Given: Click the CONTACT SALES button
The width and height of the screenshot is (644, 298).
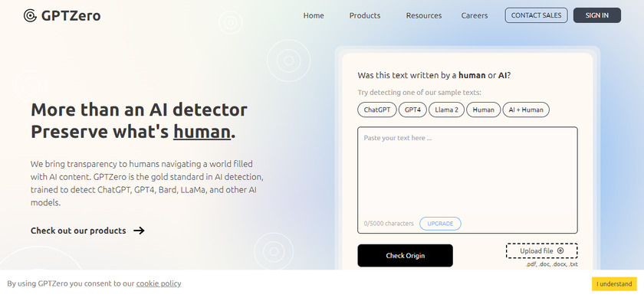Looking at the screenshot, I should 536,15.
